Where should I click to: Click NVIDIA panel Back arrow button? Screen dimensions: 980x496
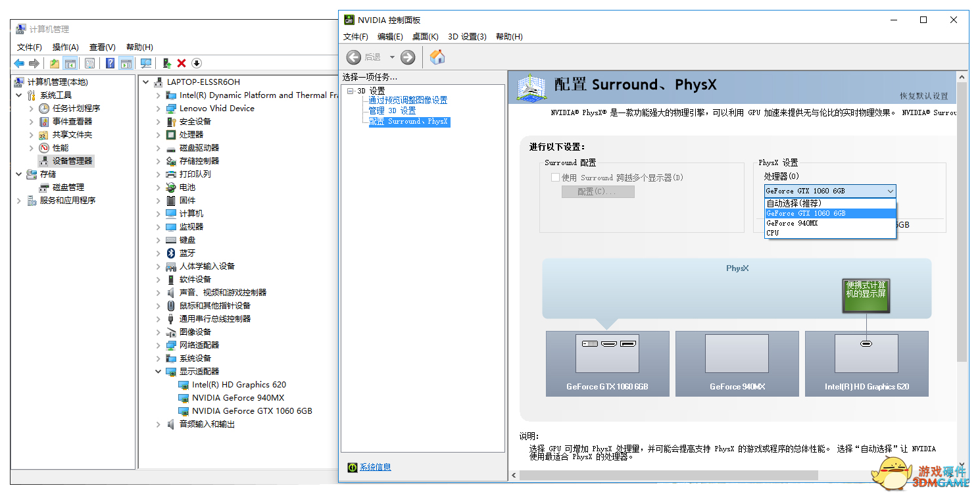click(354, 57)
